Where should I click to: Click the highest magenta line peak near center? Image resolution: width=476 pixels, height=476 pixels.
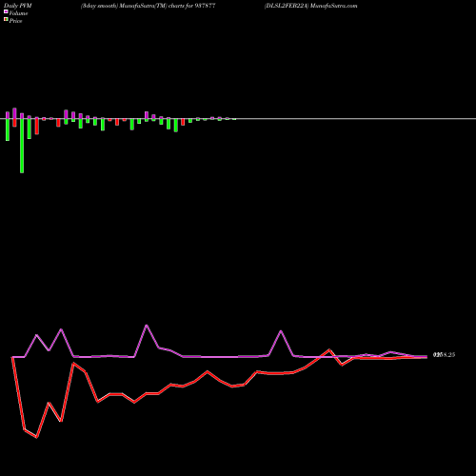(x=147, y=326)
